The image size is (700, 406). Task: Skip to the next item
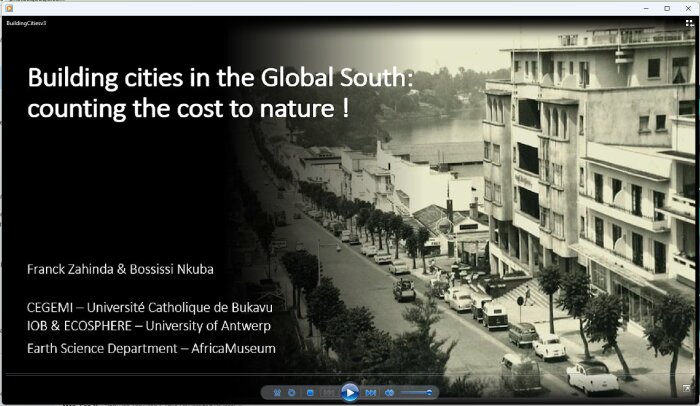pyautogui.click(x=371, y=393)
